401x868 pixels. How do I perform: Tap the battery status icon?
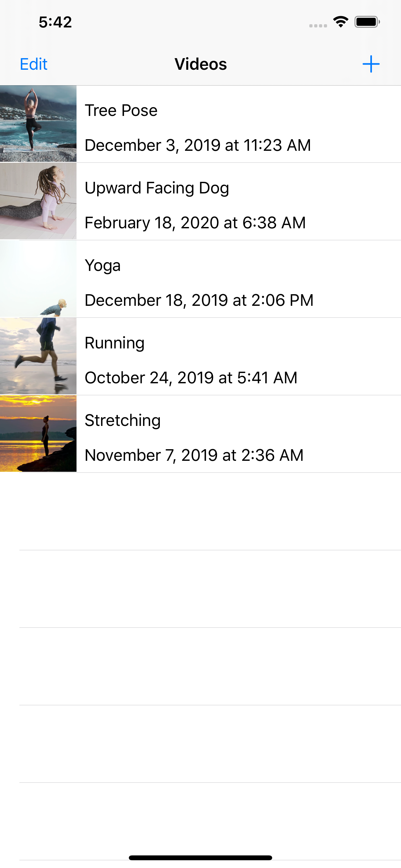[367, 22]
